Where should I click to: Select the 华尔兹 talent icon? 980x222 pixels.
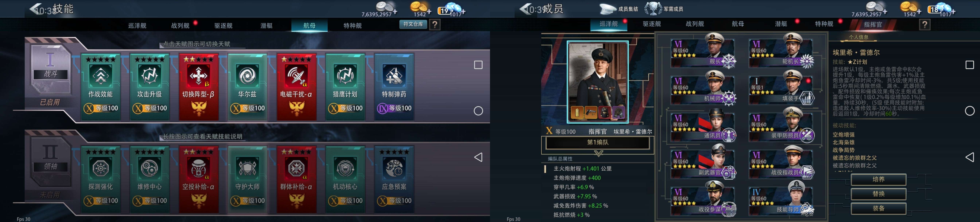click(x=247, y=75)
